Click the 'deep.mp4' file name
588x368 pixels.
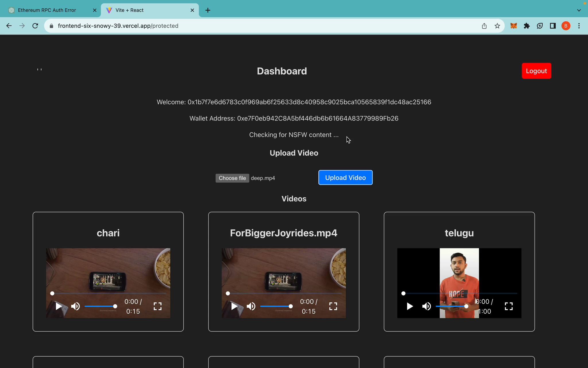[263, 178]
